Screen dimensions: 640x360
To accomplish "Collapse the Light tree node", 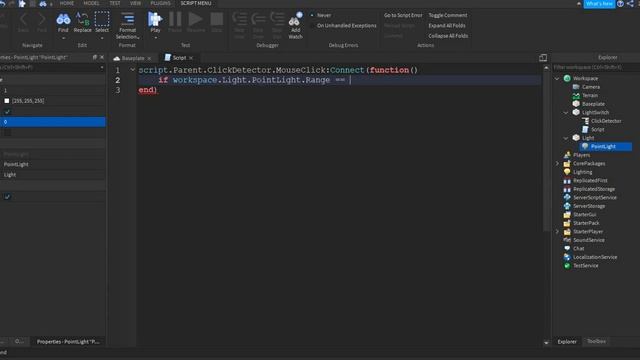I will click(566, 138).
